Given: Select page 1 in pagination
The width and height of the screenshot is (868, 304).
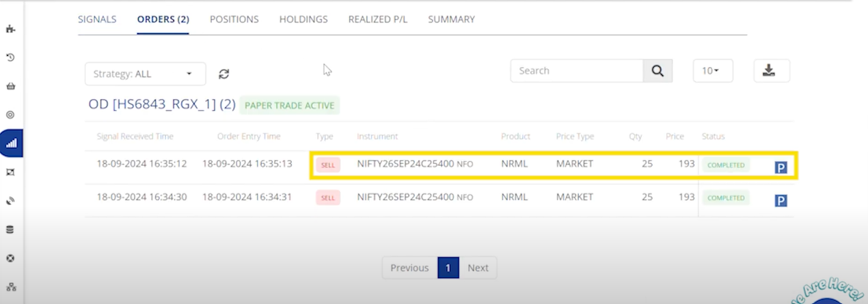Looking at the screenshot, I should tap(448, 268).
